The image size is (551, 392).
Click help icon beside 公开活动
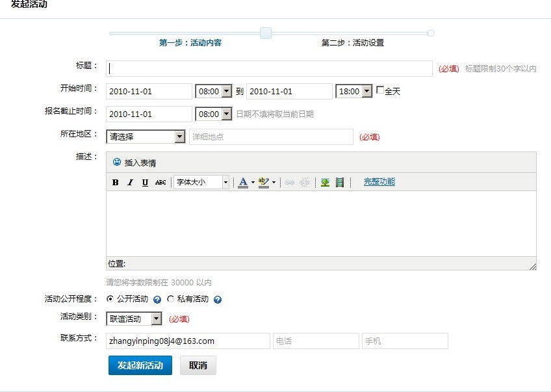[x=157, y=300]
